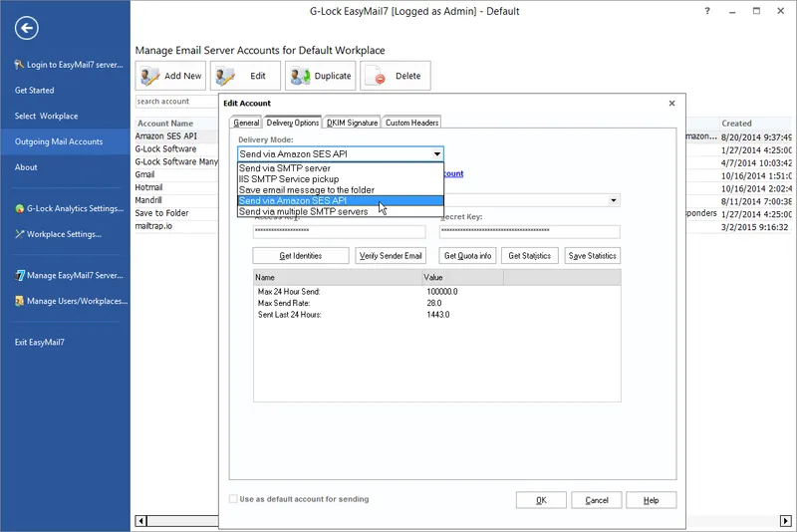Close the Edit Account dialog

pos(671,104)
